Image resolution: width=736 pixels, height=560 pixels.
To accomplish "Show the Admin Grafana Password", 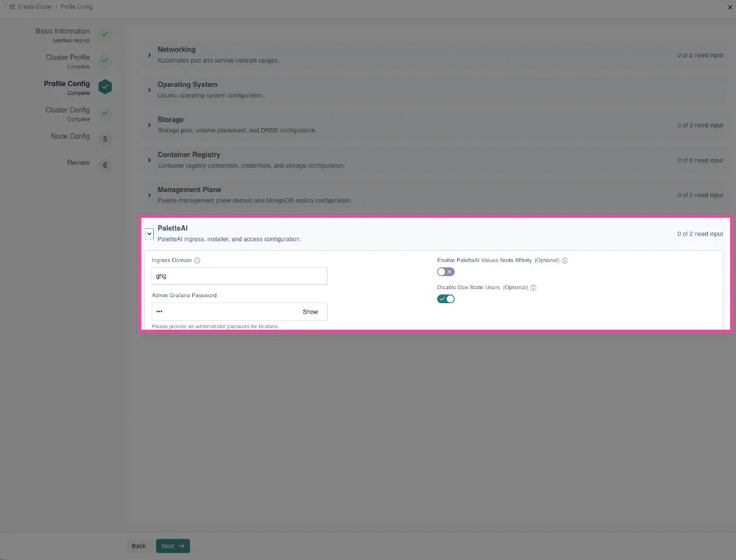I will [311, 312].
